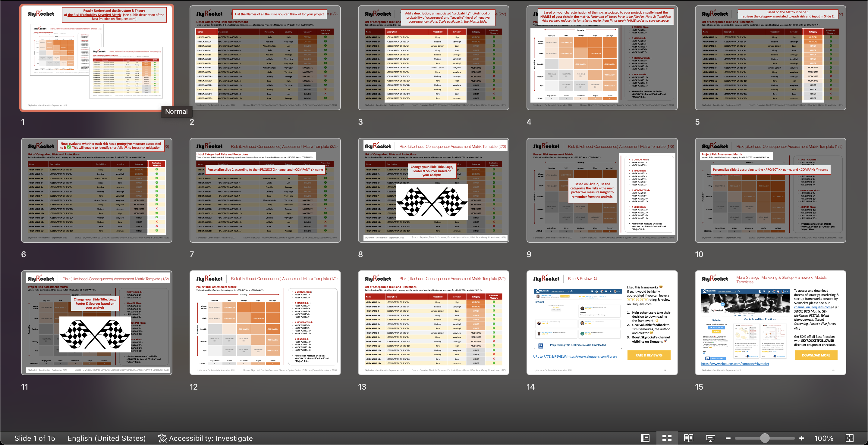The image size is (868, 445).
Task: Select slide 9 'Based on Slide 2' thumbnail
Action: [x=602, y=190]
